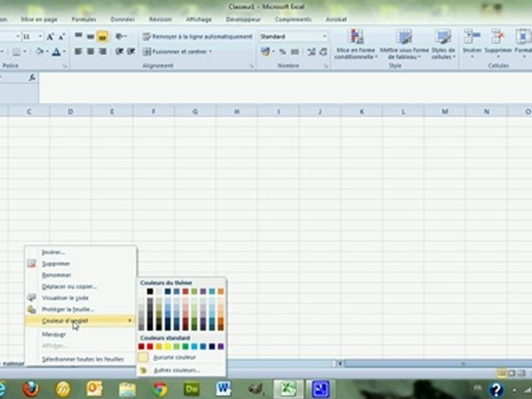Open the orientation dropdown arrow
Screen dimensions: 532x399
coord(125,36)
